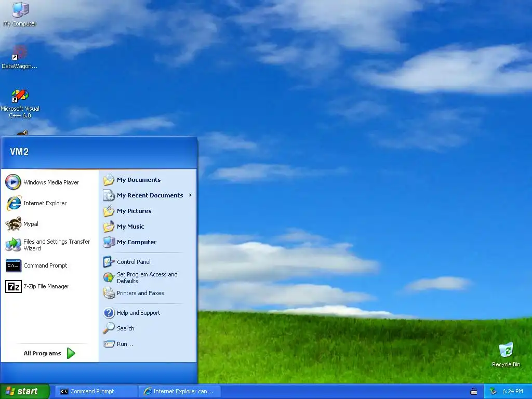Image resolution: width=532 pixels, height=399 pixels.
Task: Click Mypal label text
Action: 31,224
